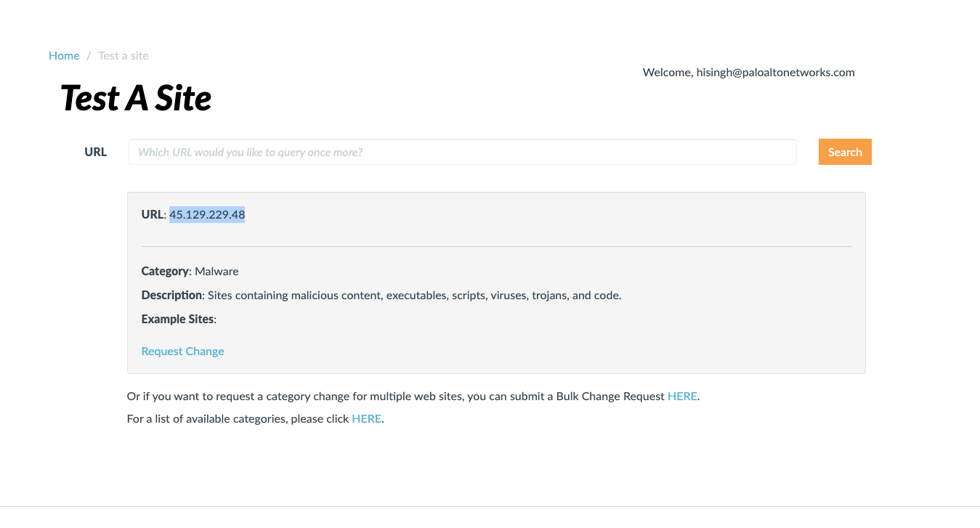This screenshot has width=980, height=528.
Task: Click the Search button
Action: 844,152
